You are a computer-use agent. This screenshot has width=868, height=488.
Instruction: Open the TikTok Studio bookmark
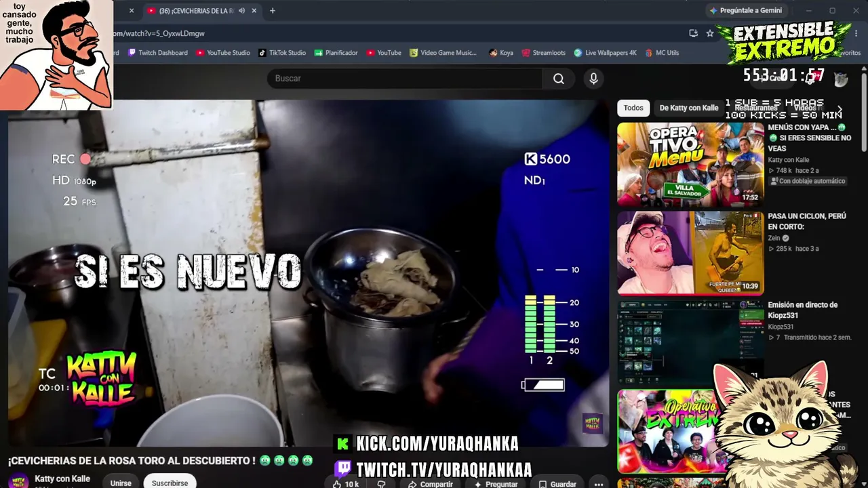coord(282,53)
